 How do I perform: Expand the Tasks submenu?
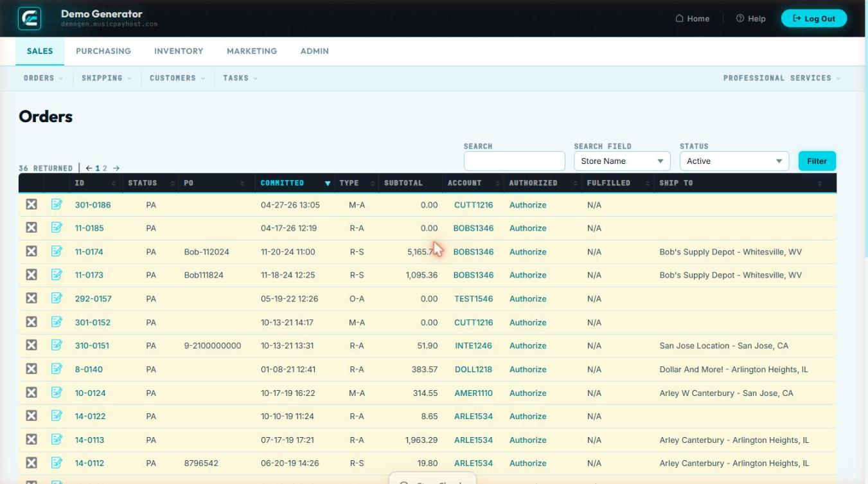[x=240, y=78]
